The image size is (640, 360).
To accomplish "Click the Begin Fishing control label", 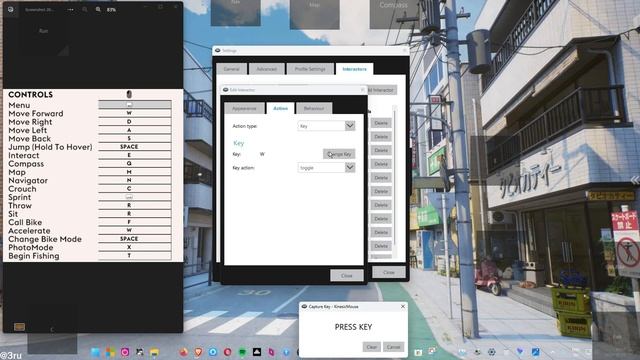I will pos(34,256).
